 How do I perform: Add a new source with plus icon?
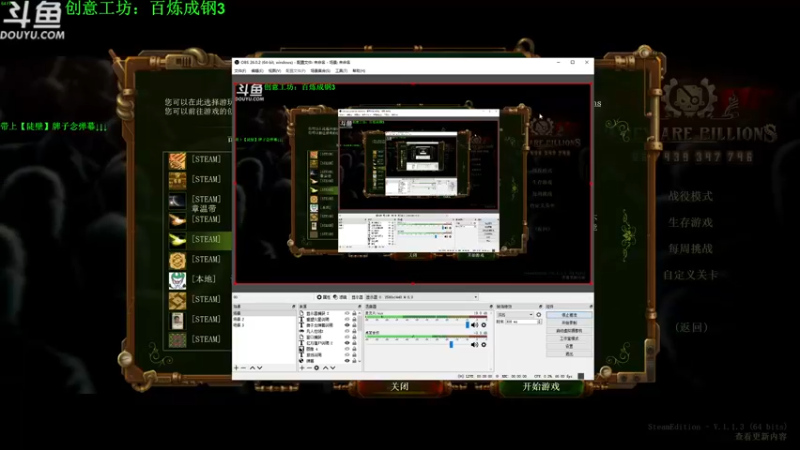(x=302, y=368)
